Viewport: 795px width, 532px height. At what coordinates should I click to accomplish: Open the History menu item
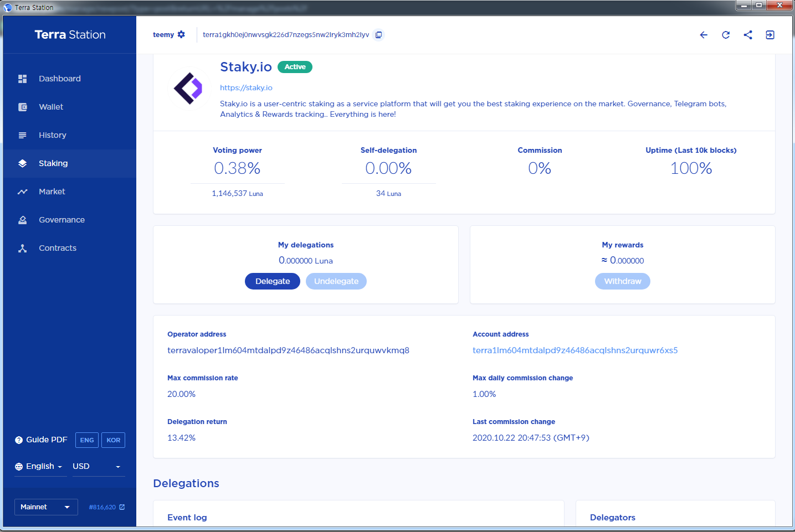69,135
